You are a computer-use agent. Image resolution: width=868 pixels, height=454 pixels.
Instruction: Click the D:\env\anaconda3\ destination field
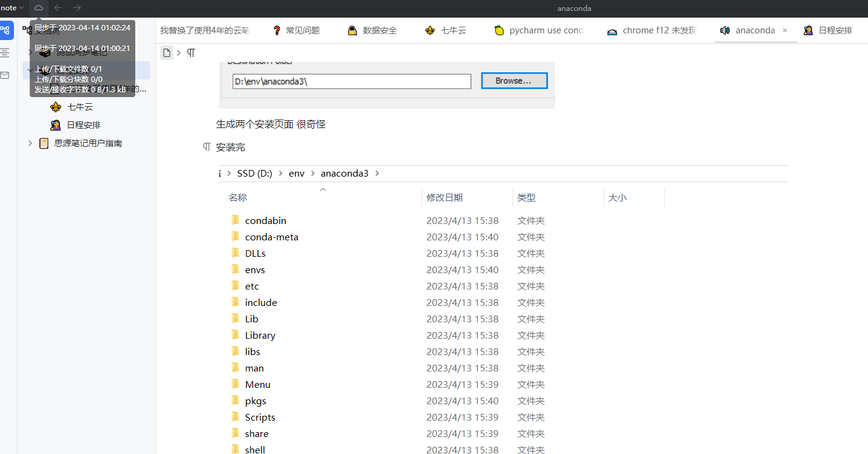351,81
